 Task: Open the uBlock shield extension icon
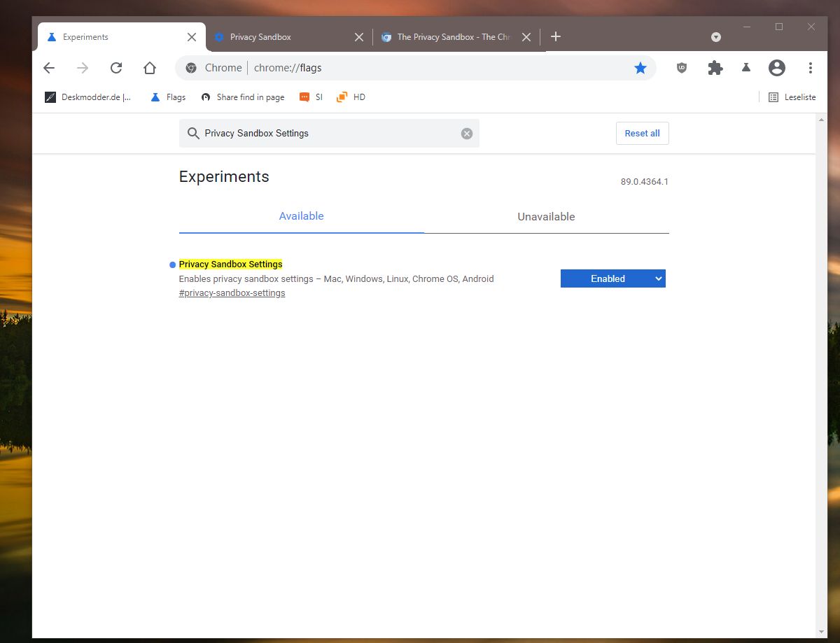682,68
